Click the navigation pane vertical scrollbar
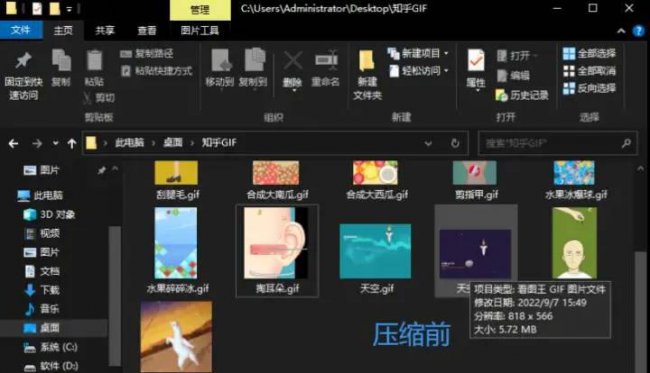The width and height of the screenshot is (650, 373). pyautogui.click(x=114, y=296)
